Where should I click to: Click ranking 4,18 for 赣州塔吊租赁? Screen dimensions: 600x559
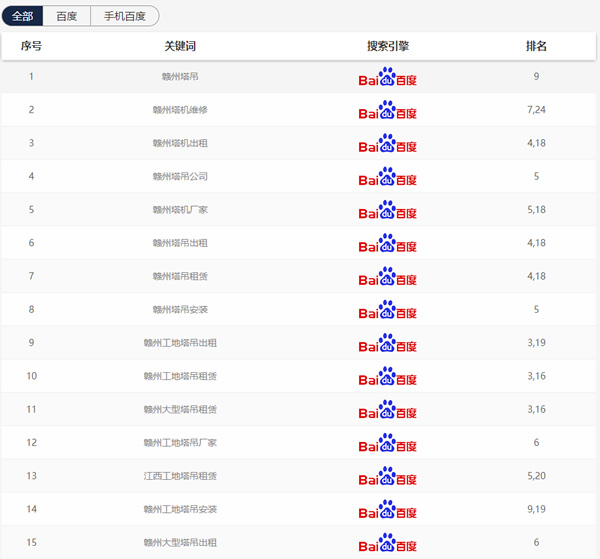(536, 276)
